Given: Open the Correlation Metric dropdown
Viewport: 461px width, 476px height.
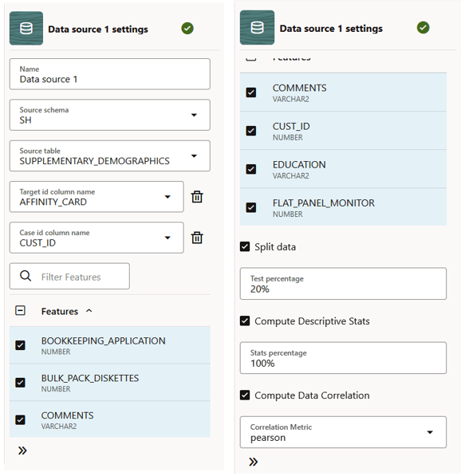Looking at the screenshot, I should click(430, 432).
